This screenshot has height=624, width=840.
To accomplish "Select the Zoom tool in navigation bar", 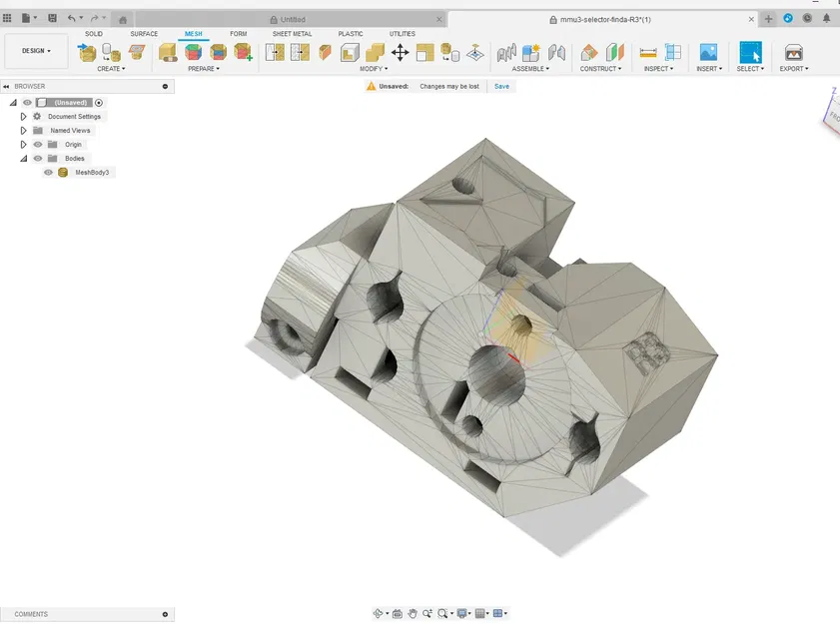I will point(427,613).
